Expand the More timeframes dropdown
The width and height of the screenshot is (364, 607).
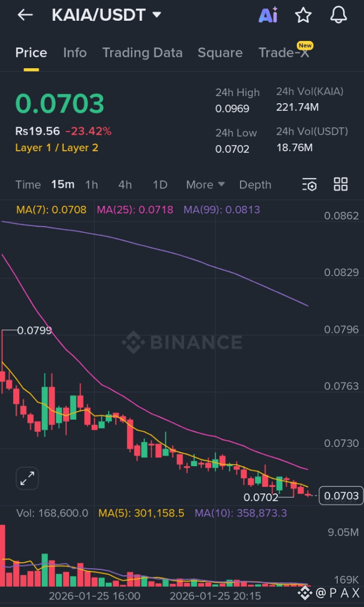pyautogui.click(x=205, y=185)
